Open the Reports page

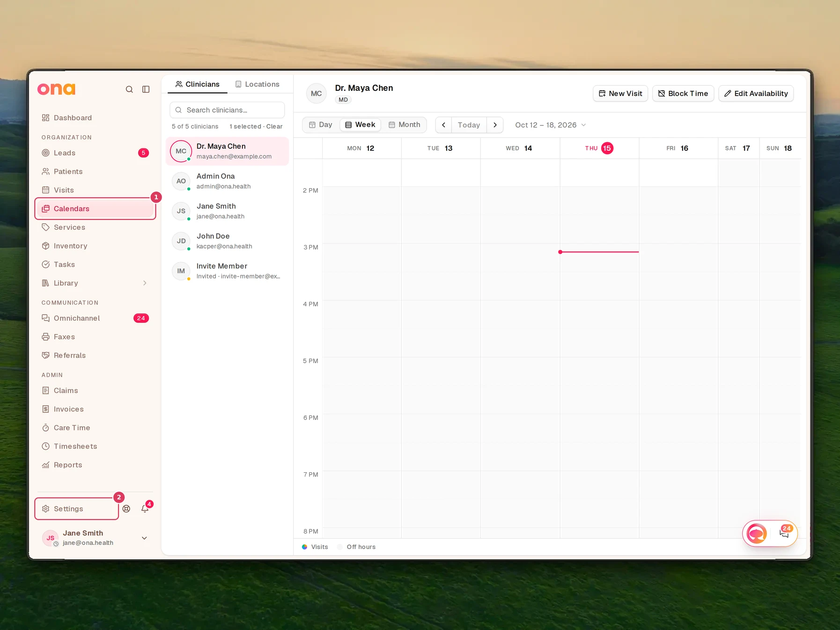coord(95,465)
